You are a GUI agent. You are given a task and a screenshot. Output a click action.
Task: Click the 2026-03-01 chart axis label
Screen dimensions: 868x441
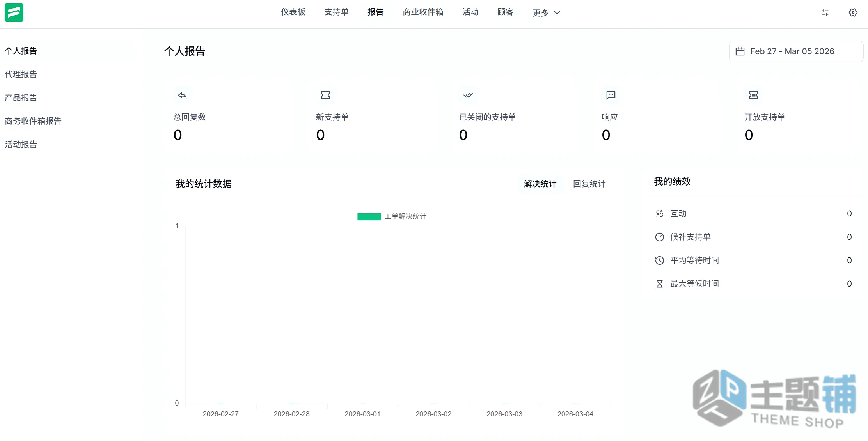coord(362,414)
